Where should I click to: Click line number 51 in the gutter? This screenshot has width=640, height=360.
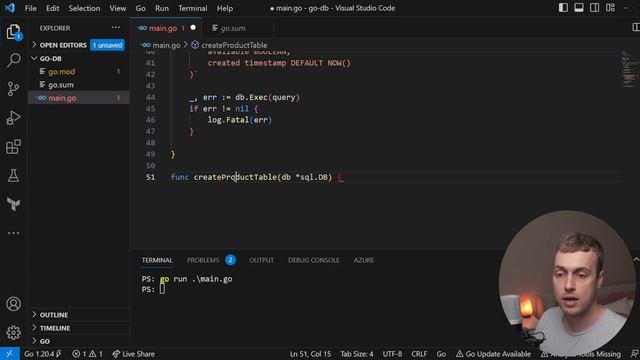tap(150, 177)
